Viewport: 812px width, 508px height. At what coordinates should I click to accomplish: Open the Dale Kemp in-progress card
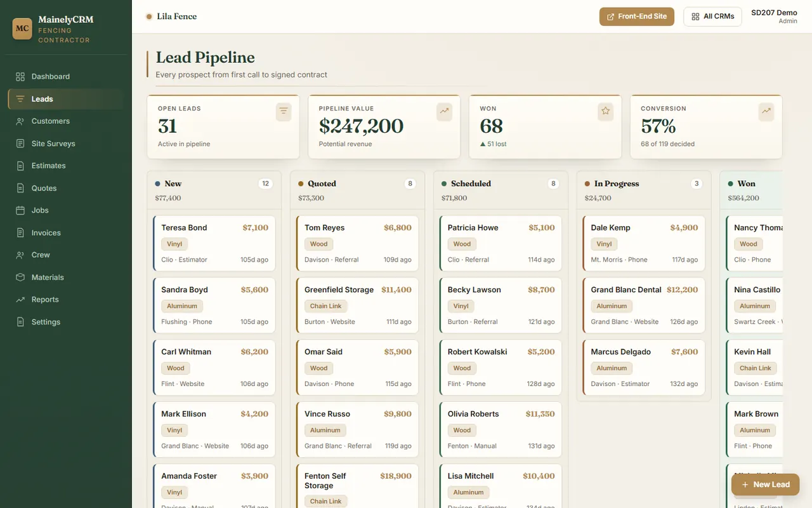click(x=645, y=243)
